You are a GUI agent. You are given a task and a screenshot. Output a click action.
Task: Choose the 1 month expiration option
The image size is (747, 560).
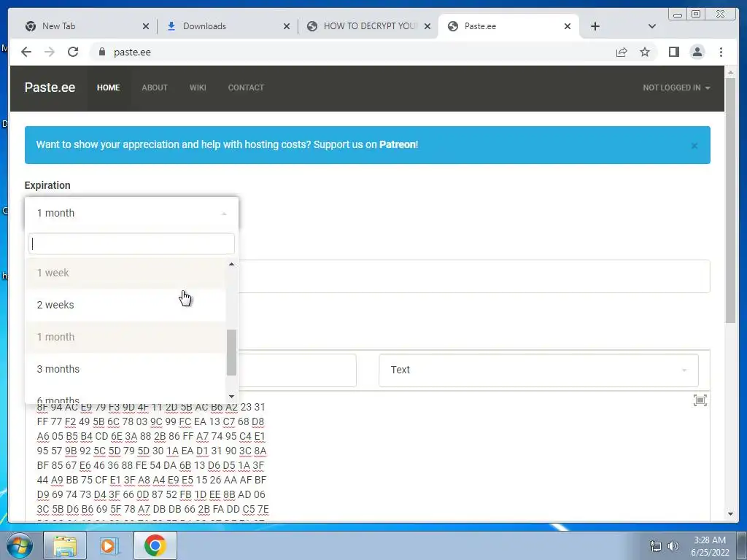click(x=125, y=337)
